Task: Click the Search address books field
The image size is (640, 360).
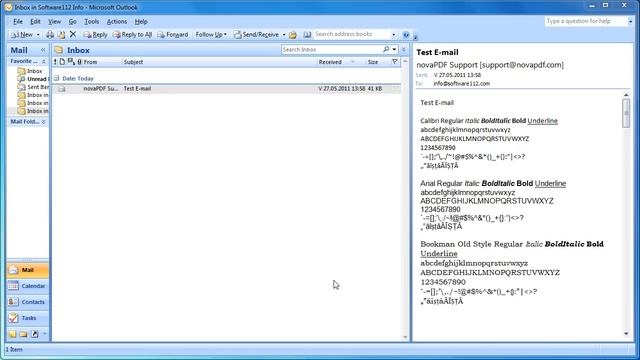Action: click(x=352, y=34)
